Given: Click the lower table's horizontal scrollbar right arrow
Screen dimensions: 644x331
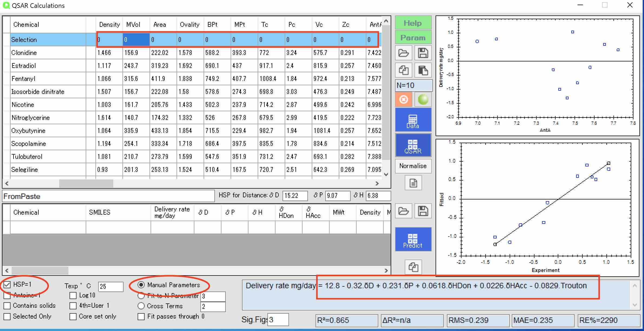Looking at the screenshot, I should click(x=386, y=270).
